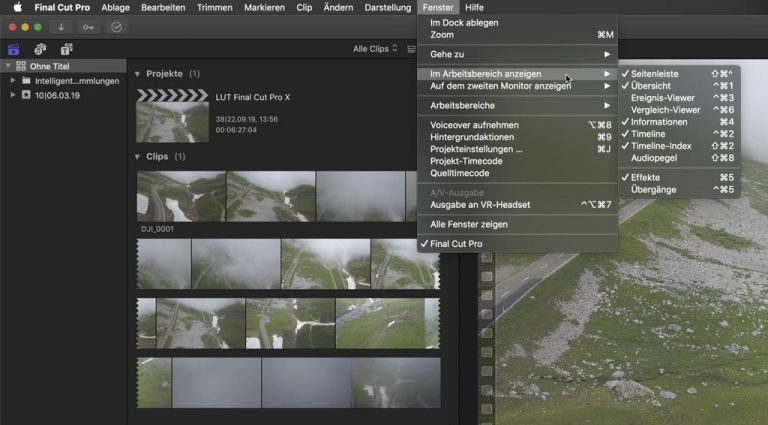This screenshot has height=425, width=768.
Task: Expand the Intelligent Sammlungen folder
Action: [13, 81]
